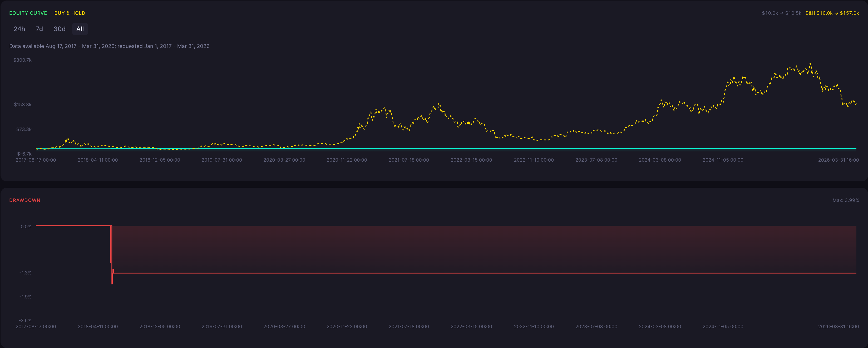Click the BUY & HOLD legend label
Screen dimensions: 868x348
[x=70, y=13]
